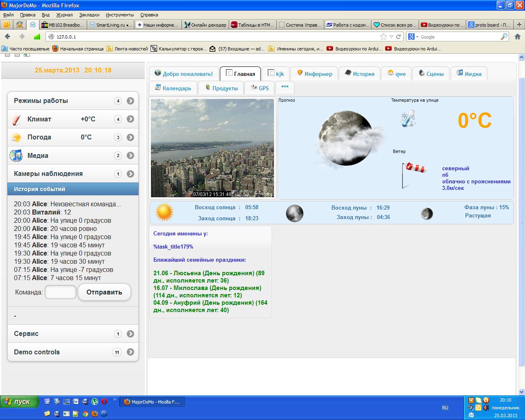Reload the page with refresh icon
The image size is (525, 420).
pos(398,37)
